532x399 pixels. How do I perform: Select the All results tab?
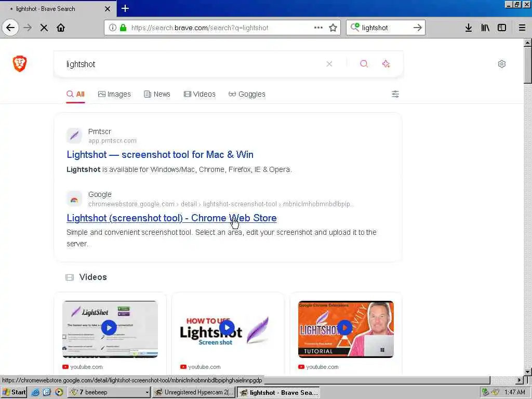pyautogui.click(x=75, y=94)
